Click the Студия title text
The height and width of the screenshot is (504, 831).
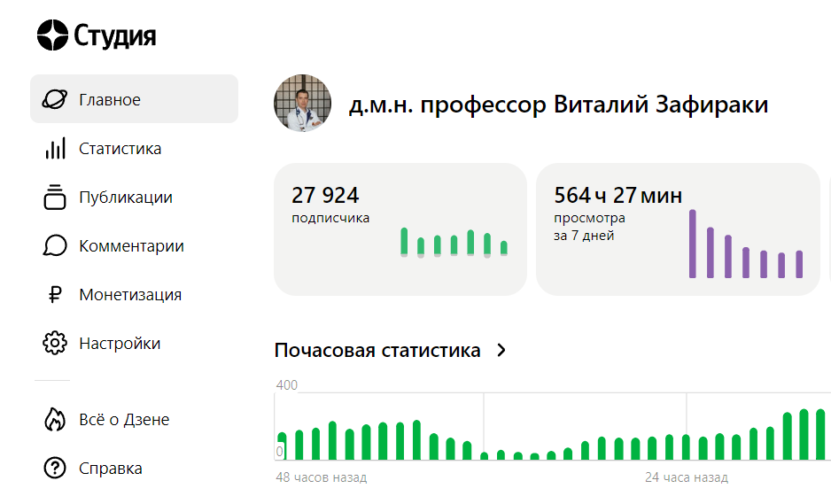click(x=114, y=36)
